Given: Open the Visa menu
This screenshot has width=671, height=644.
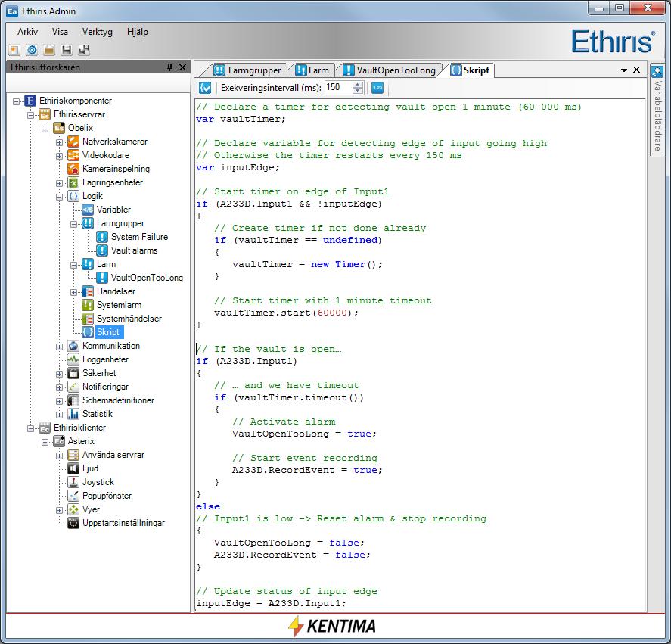Looking at the screenshot, I should (x=60, y=32).
